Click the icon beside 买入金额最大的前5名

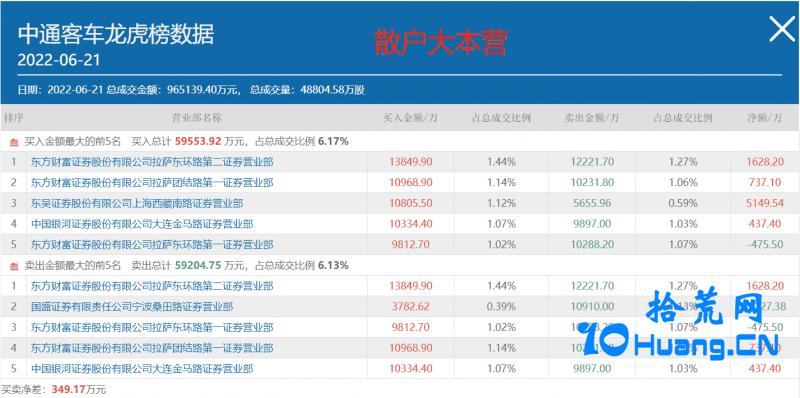14,142
